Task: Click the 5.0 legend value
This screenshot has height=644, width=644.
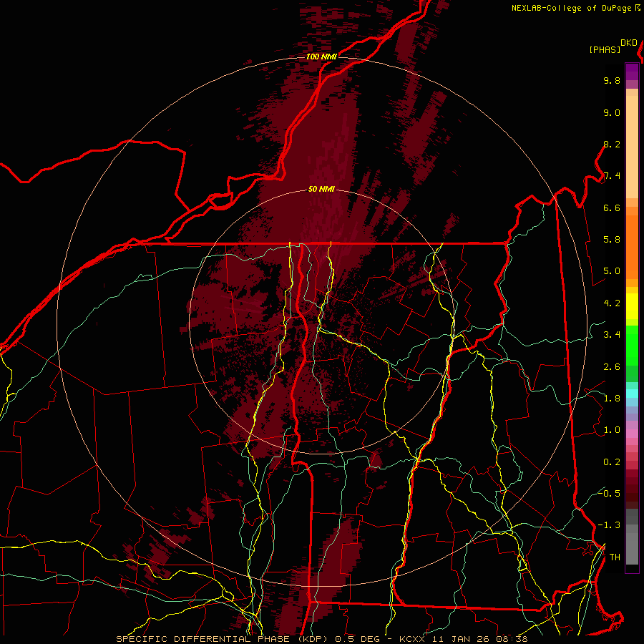Action: pos(612,271)
